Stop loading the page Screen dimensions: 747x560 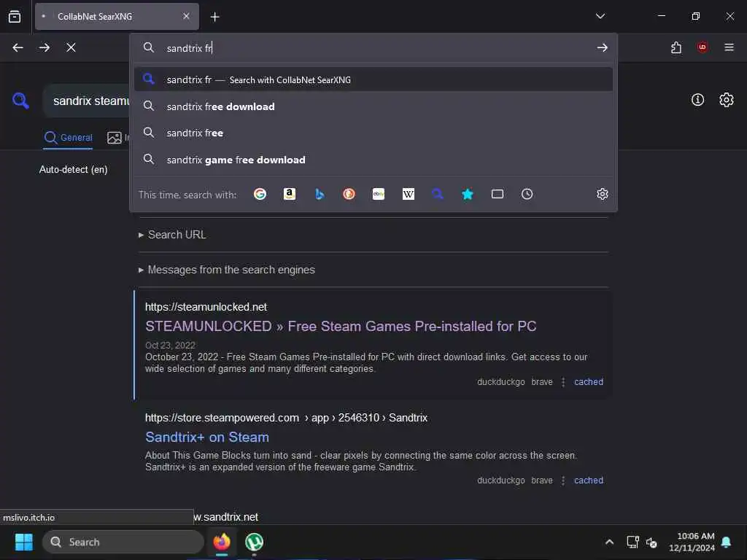71,47
